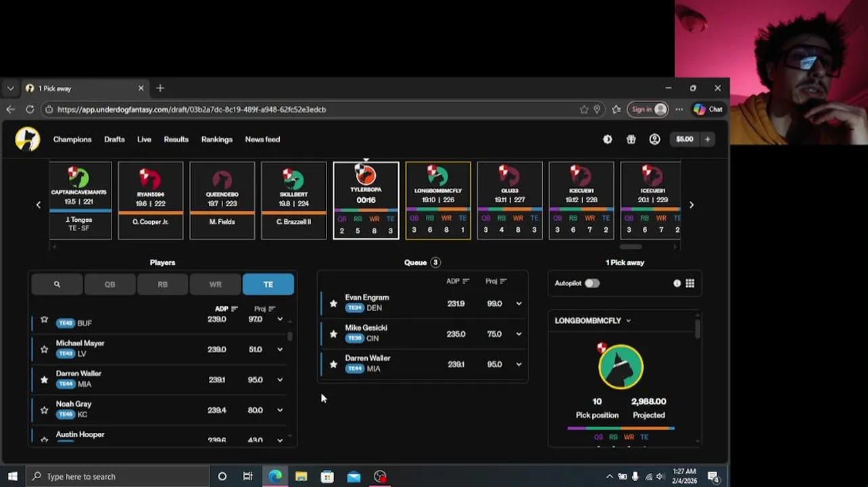Open the Rankings page

[217, 139]
